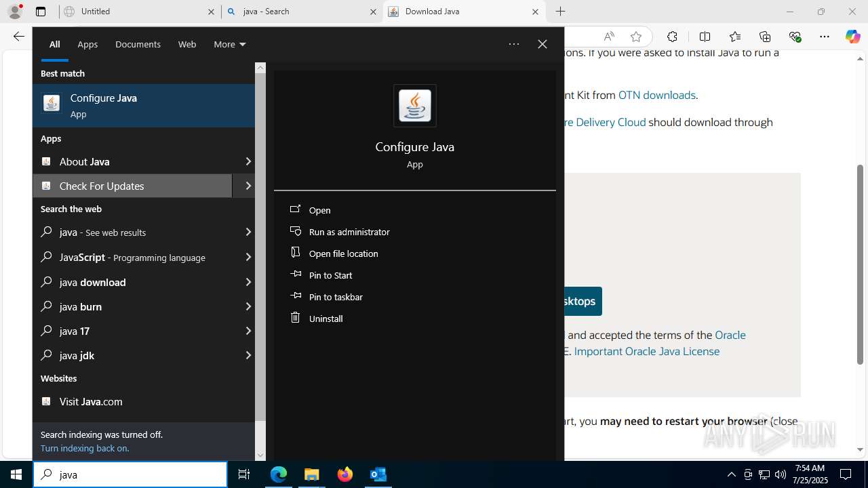The width and height of the screenshot is (868, 488).
Task: Click the Open action icon
Action: (295, 209)
